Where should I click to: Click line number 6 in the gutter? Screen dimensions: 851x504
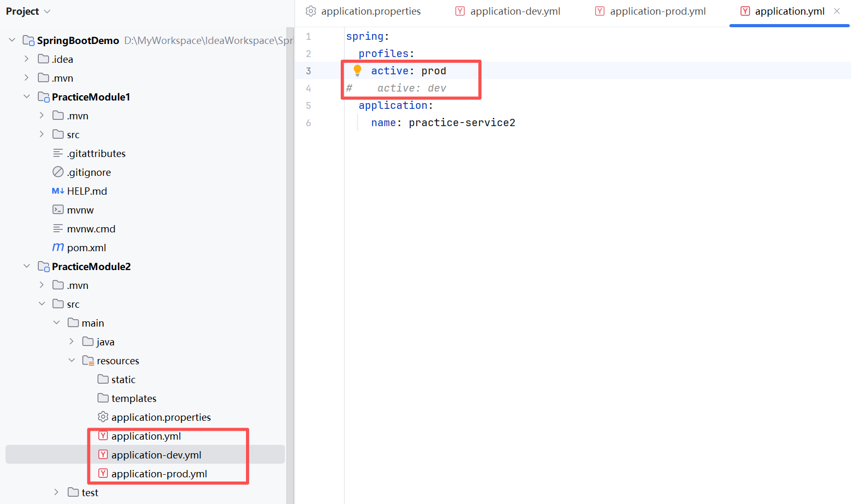click(308, 123)
